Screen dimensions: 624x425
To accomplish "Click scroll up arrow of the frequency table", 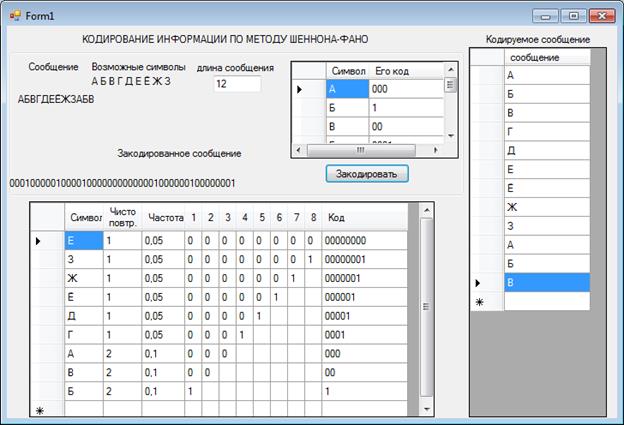I will (x=427, y=210).
